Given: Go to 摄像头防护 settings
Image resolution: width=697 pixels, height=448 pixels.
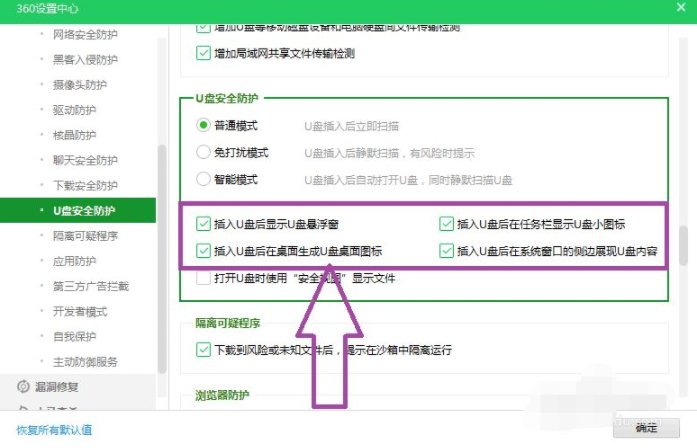Looking at the screenshot, I should pos(78,84).
